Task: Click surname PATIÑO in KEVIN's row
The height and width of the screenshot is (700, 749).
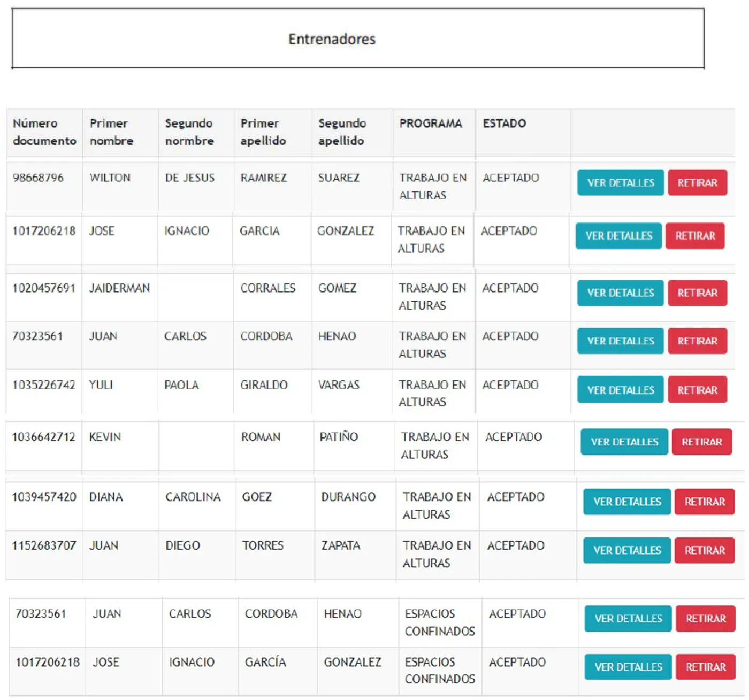Action: click(x=339, y=437)
